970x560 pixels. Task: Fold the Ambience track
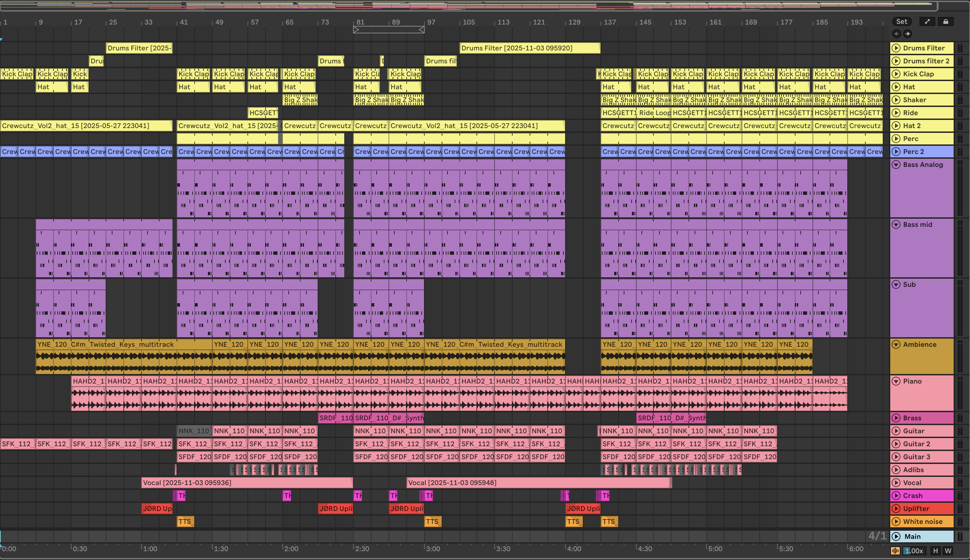click(x=896, y=344)
